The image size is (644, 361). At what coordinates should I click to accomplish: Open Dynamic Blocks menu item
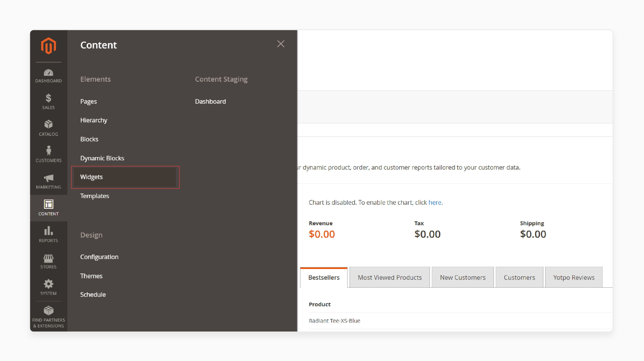point(102,158)
